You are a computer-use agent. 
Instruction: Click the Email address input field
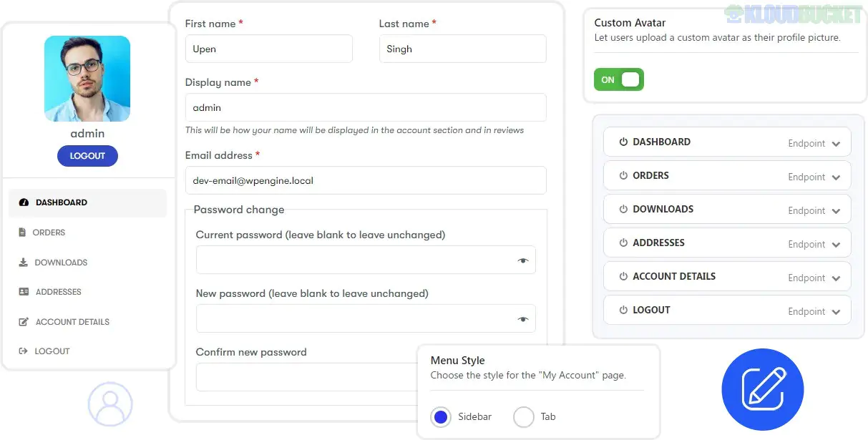click(x=366, y=180)
